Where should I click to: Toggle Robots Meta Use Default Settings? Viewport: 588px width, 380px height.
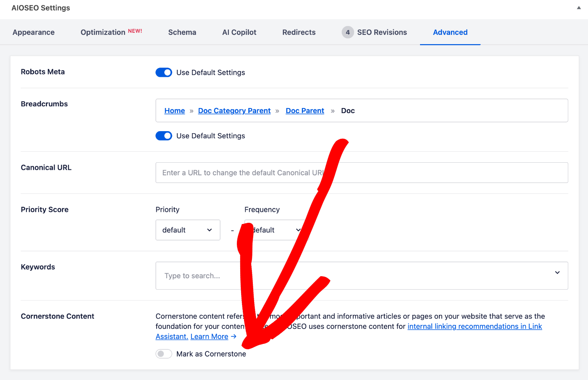click(x=164, y=72)
